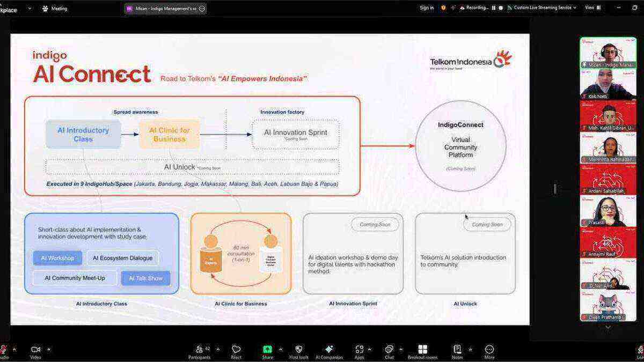Image resolution: width=644 pixels, height=362 pixels.
Task: Open Breakout rooms
Action: point(422,351)
